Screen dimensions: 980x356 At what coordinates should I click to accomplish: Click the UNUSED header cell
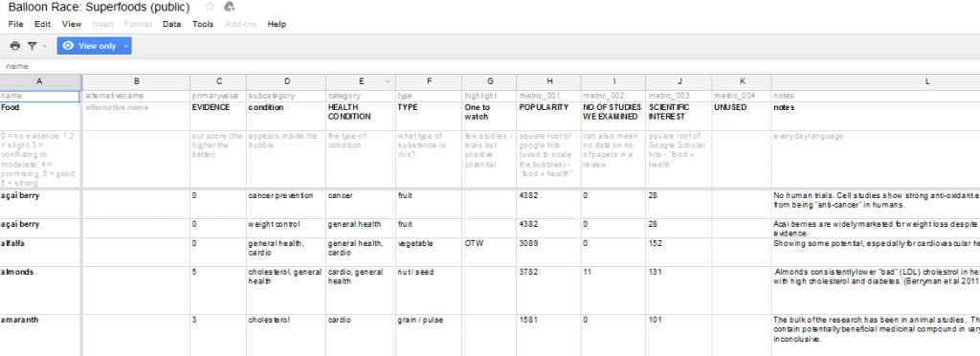tap(742, 116)
